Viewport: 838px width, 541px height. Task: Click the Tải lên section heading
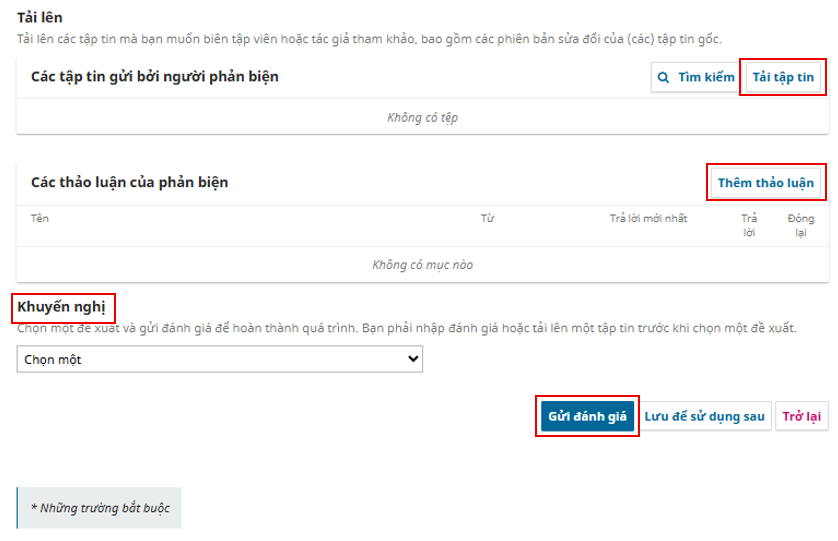(40, 18)
